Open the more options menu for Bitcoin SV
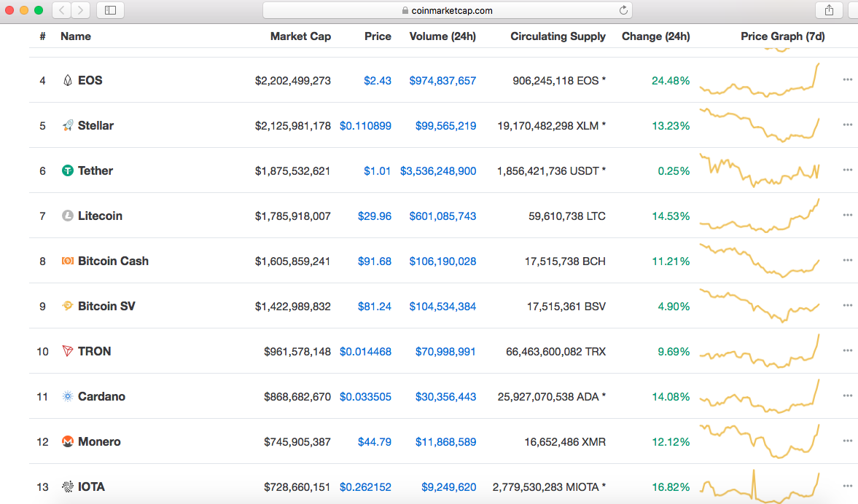This screenshot has width=858, height=504. coord(848,306)
